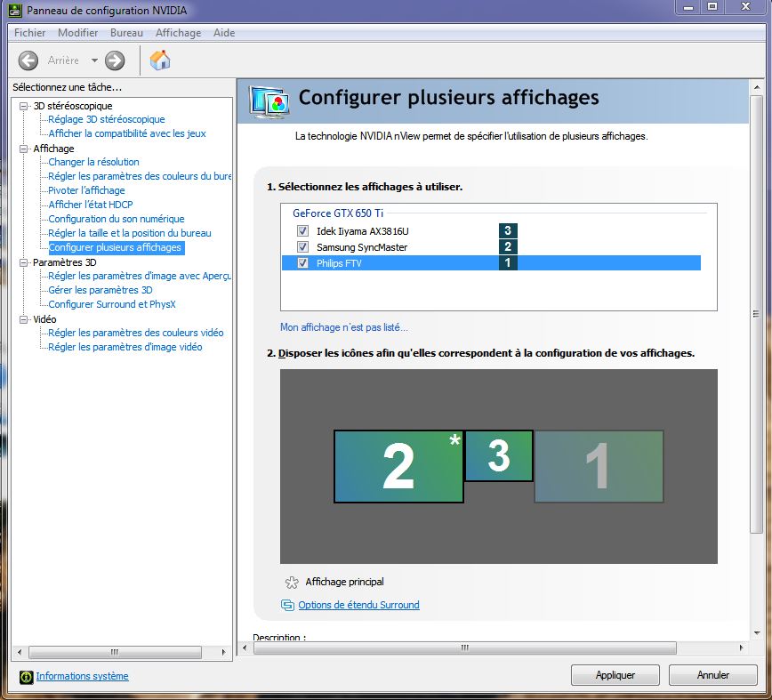
Task: Click the NVIDIA title bar application icon
Action: (15, 10)
